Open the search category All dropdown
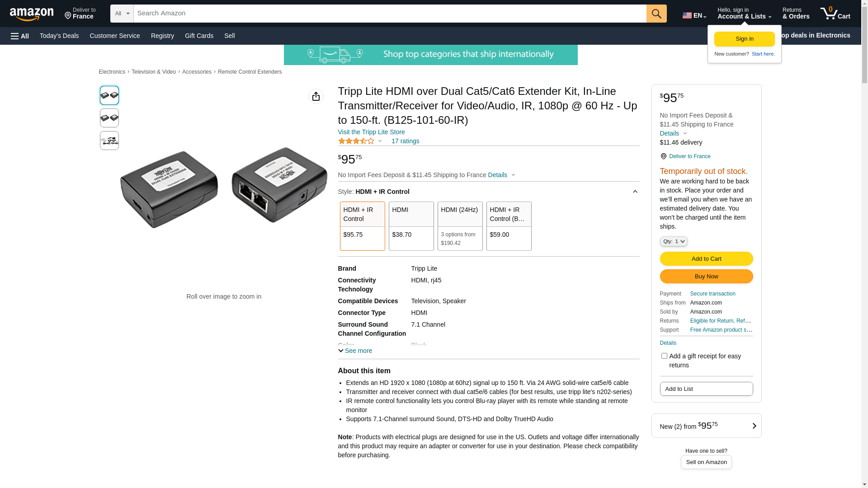Screen dimensions: 868x488 click(122, 14)
